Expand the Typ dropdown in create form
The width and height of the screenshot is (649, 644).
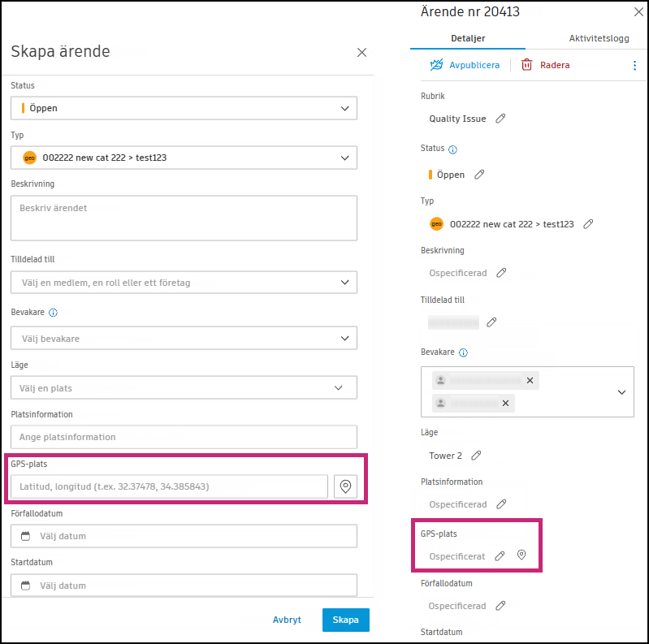pos(184,158)
